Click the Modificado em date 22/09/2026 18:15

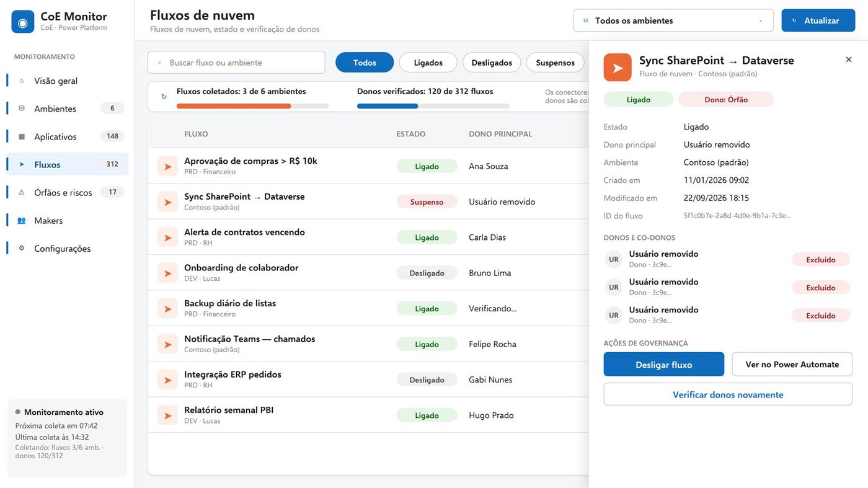point(716,198)
